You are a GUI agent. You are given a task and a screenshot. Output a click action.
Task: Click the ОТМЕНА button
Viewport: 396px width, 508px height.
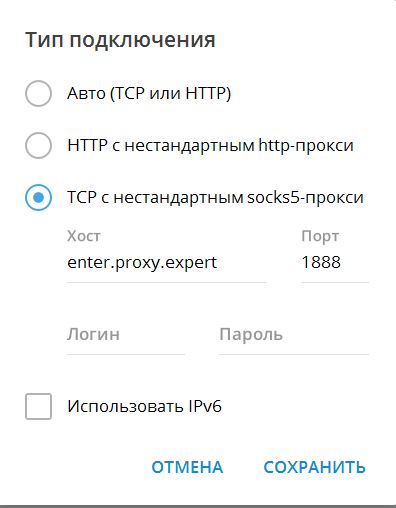point(187,467)
